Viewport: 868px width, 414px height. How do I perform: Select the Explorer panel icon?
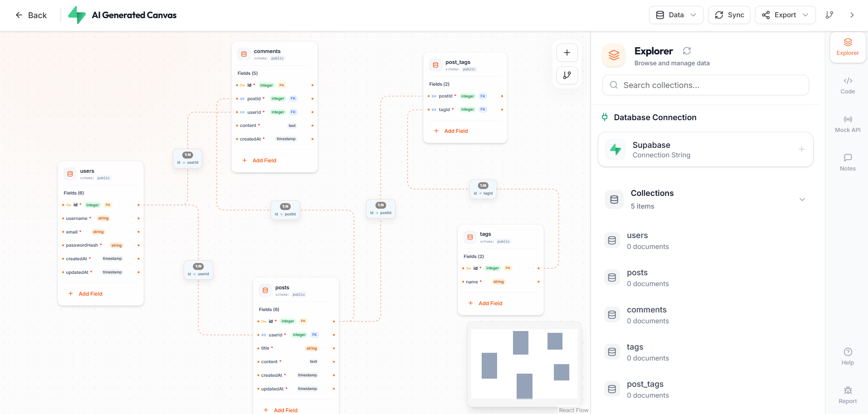click(847, 47)
